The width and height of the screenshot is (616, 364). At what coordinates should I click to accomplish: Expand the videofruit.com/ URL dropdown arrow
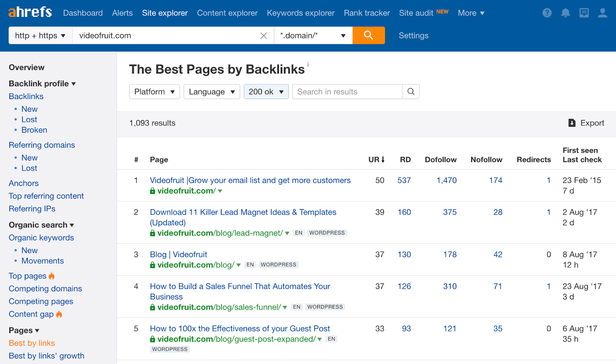click(220, 191)
